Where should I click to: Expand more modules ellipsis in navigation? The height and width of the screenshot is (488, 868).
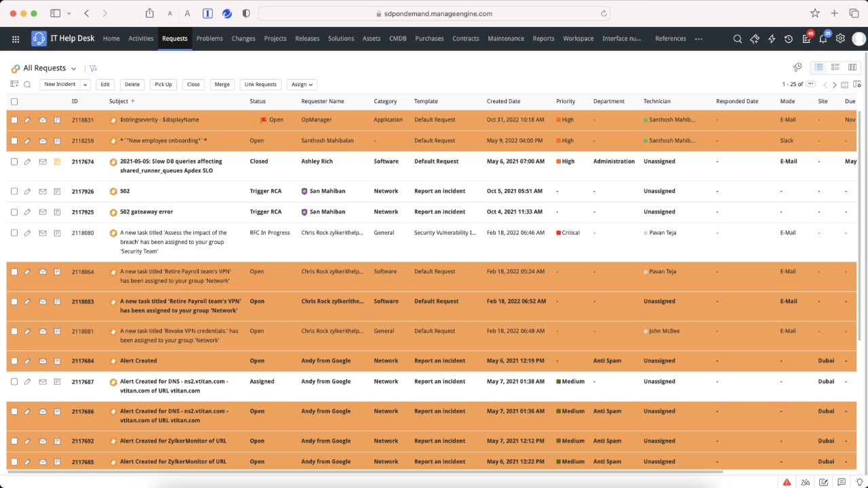698,39
